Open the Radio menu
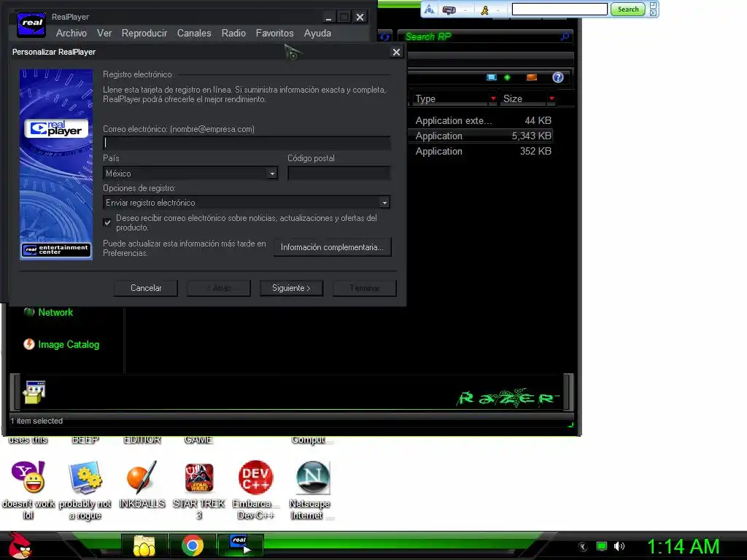 (x=233, y=34)
